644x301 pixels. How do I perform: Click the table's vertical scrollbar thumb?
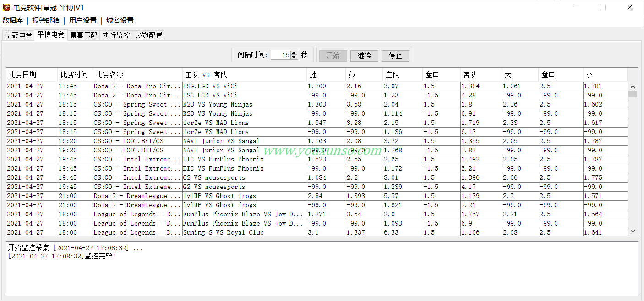tap(633, 94)
